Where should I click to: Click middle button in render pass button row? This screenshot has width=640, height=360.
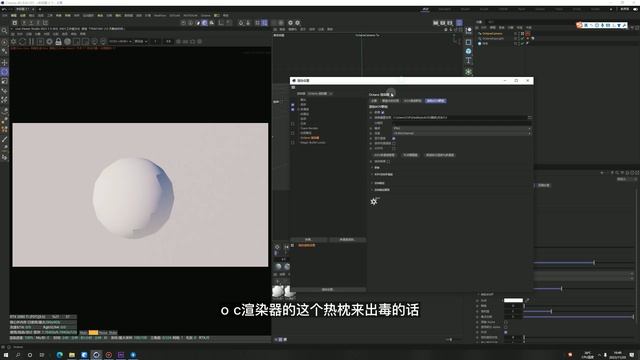[410, 155]
